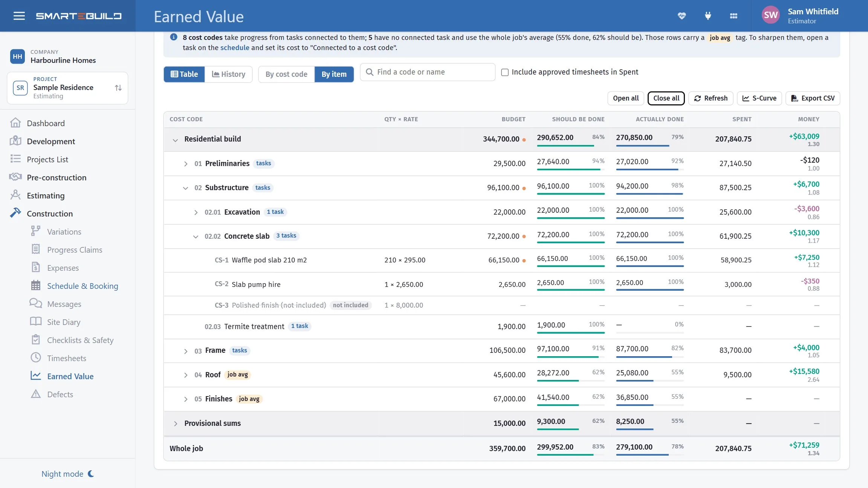Image resolution: width=868 pixels, height=488 pixels.
Task: Collapse the 02.02 Concrete slab row
Action: pyautogui.click(x=196, y=236)
